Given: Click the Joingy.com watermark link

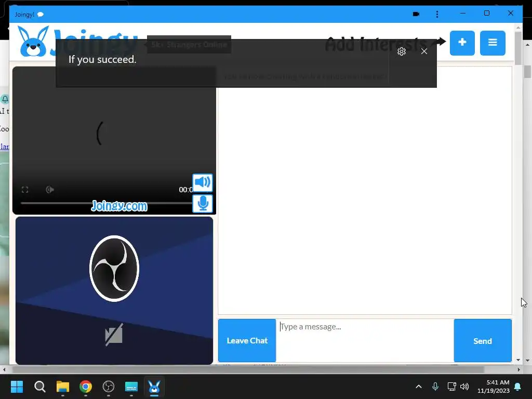Looking at the screenshot, I should click(119, 206).
